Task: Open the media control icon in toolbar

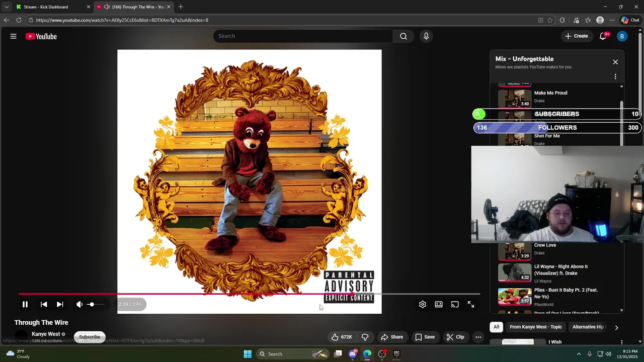Action: click(576, 20)
